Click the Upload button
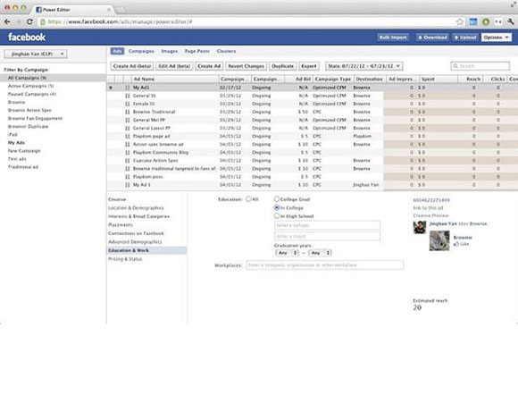The image size is (518, 420). click(465, 38)
